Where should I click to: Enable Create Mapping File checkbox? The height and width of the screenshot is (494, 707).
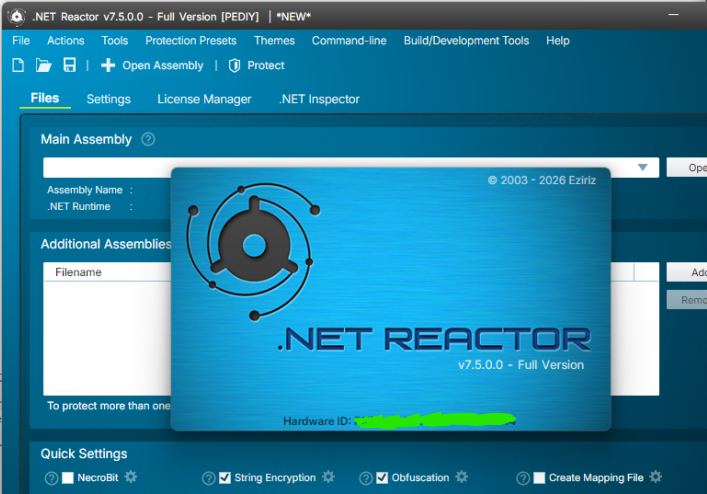point(539,478)
